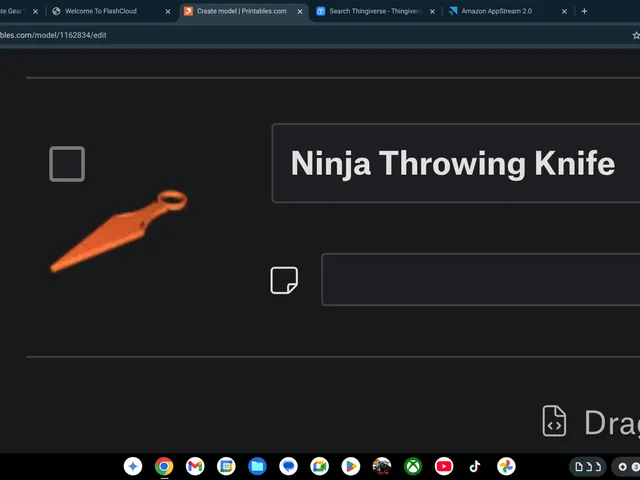This screenshot has height=480, width=640.
Task: Close the Amazon AppStream 2.0 tab
Action: coord(564,11)
